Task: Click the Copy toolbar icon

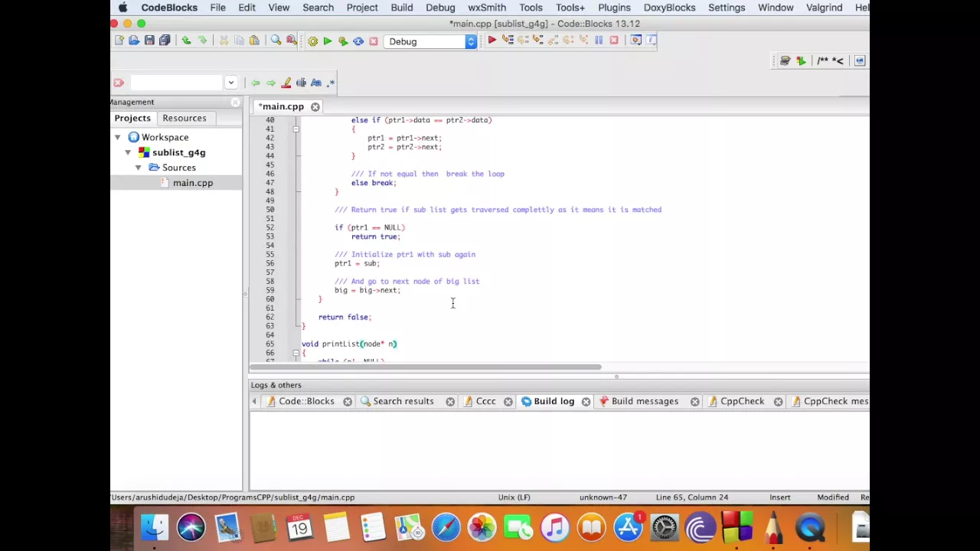Action: click(x=239, y=41)
